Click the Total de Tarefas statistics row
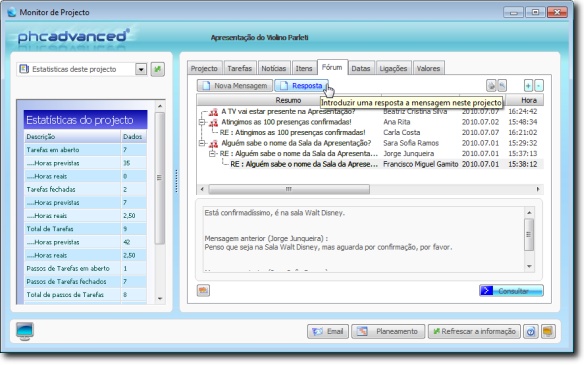Screen dimensions: 584x365 (85, 229)
